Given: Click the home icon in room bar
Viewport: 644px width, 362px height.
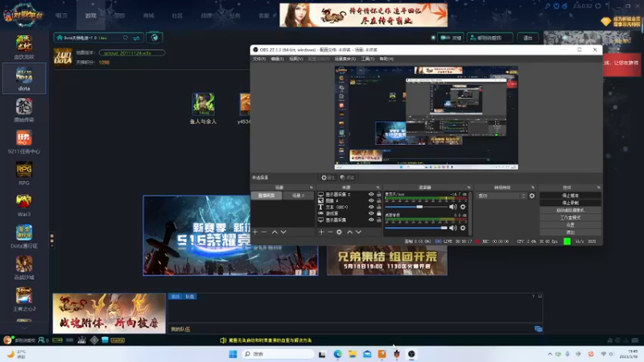Looking at the screenshot, I should click(x=60, y=38).
